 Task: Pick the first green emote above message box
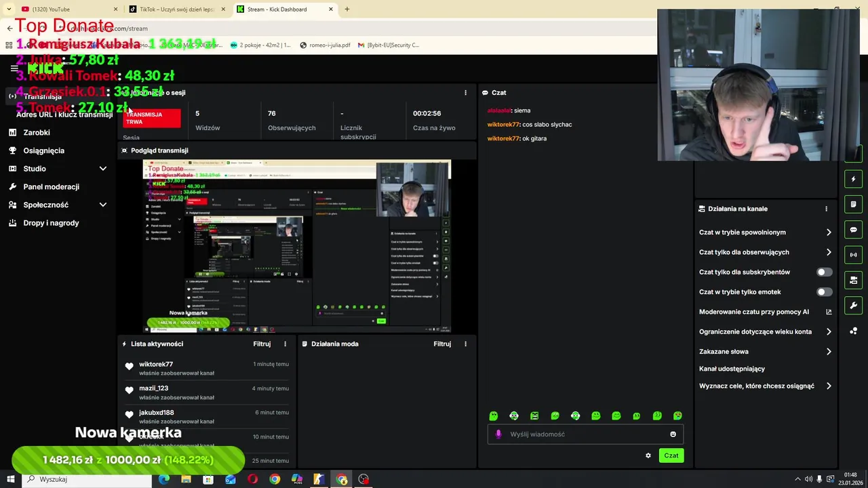tap(494, 415)
